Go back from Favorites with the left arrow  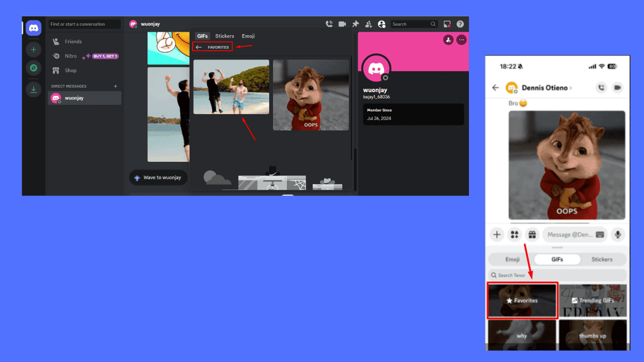click(x=199, y=47)
